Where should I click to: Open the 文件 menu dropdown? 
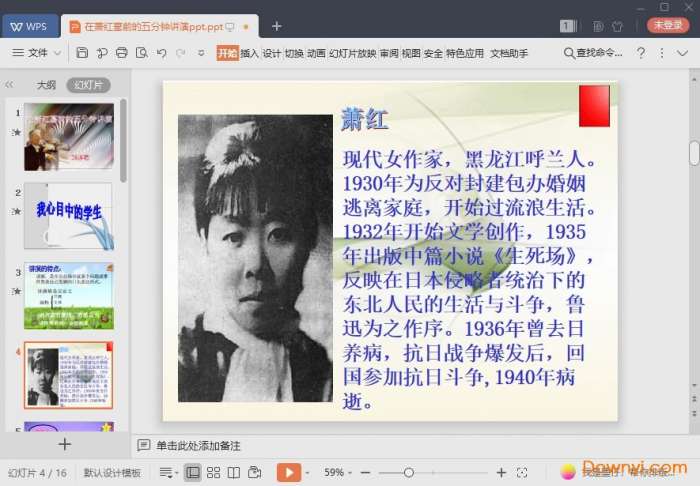pyautogui.click(x=38, y=53)
